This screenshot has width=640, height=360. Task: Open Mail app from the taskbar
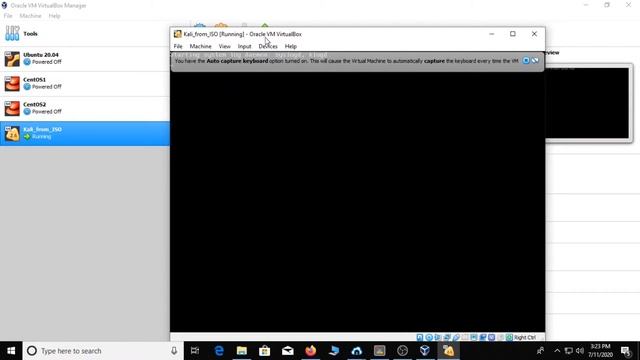pos(288,351)
